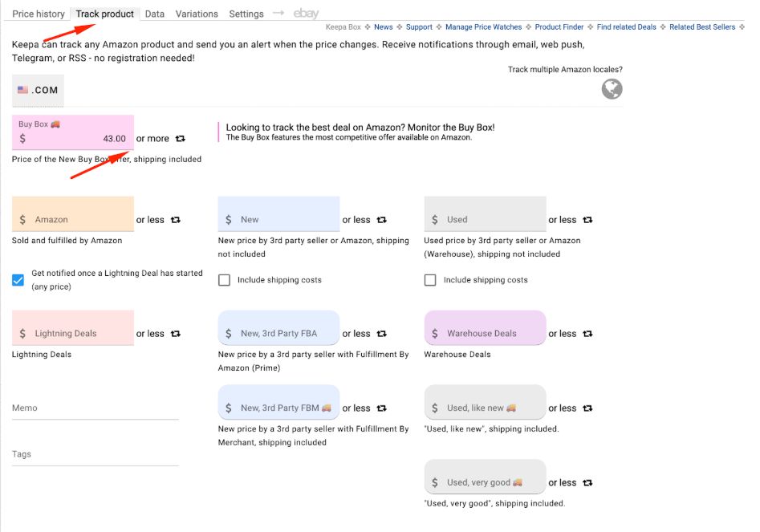Viewport: 760px width, 532px height.
Task: Toggle the New 'or less' switch icon
Action: tap(381, 220)
